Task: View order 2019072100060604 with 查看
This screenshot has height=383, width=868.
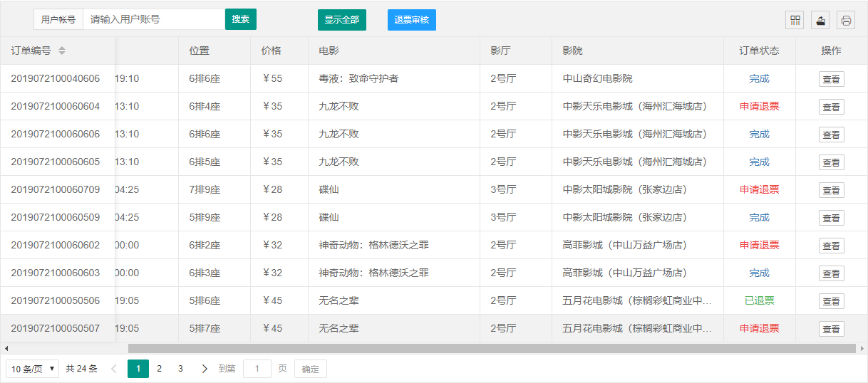Action: click(x=831, y=107)
